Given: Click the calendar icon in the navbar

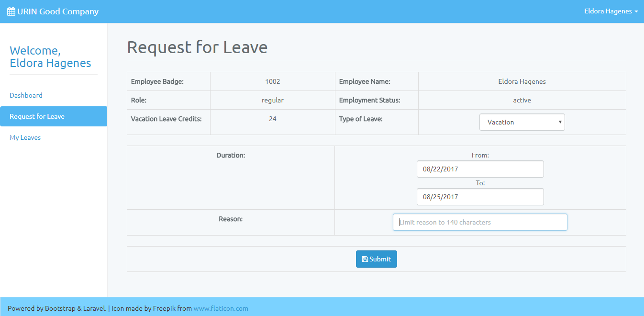Looking at the screenshot, I should click(x=11, y=11).
